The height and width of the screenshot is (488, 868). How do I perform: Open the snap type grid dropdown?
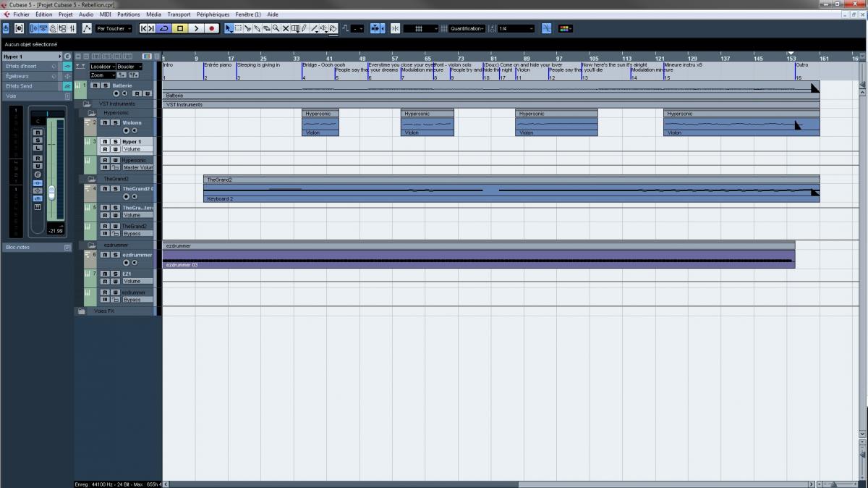[x=421, y=28]
